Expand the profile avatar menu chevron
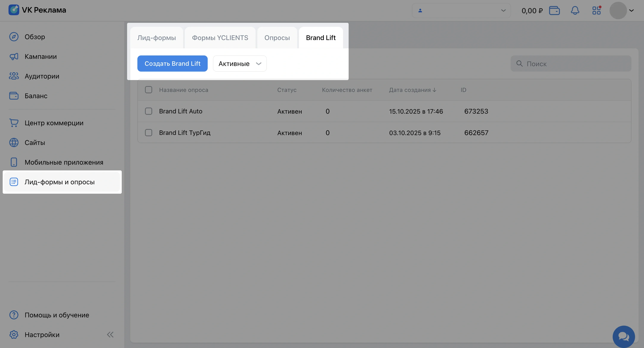 [631, 10]
